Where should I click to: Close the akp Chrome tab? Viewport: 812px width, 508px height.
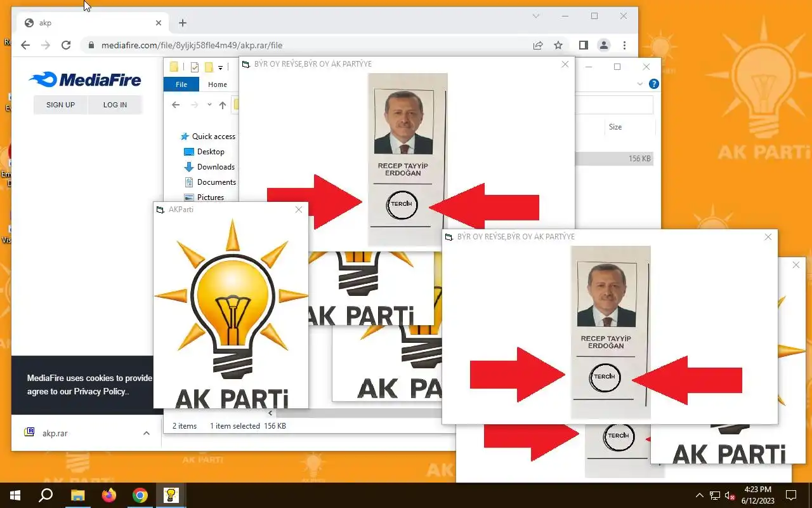159,23
